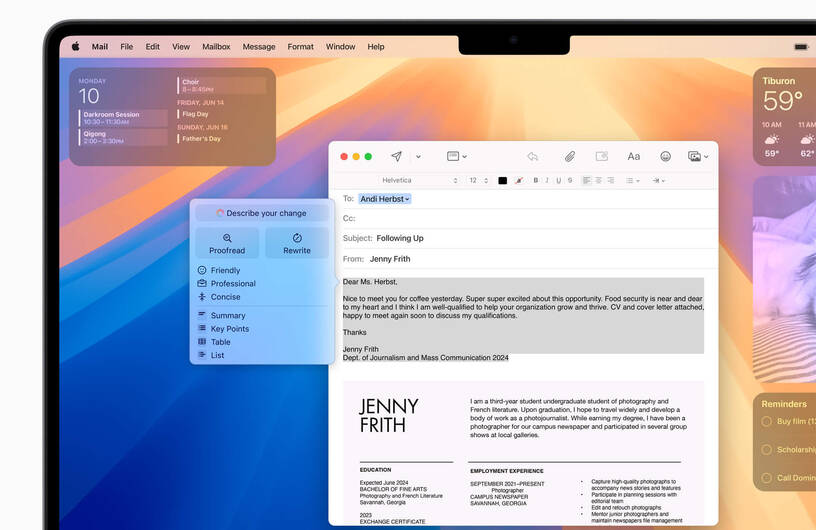Toggle the format bar with Aa icon
The image size is (816, 530).
coord(633,156)
